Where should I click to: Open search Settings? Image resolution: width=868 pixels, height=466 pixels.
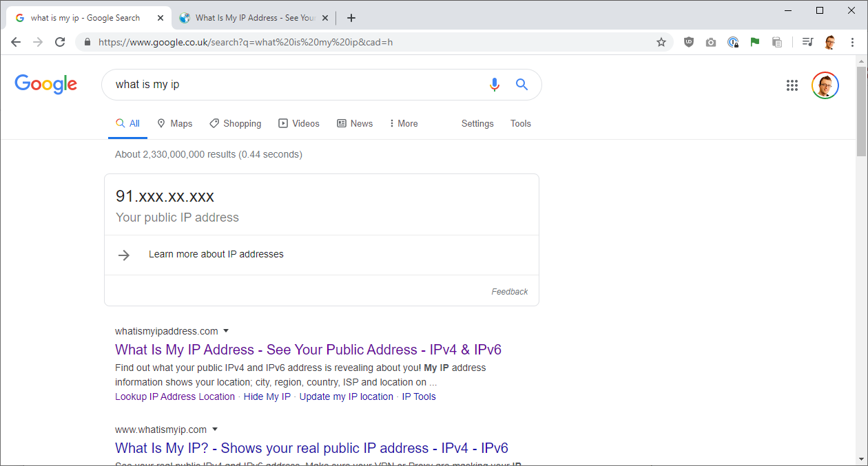coord(477,124)
